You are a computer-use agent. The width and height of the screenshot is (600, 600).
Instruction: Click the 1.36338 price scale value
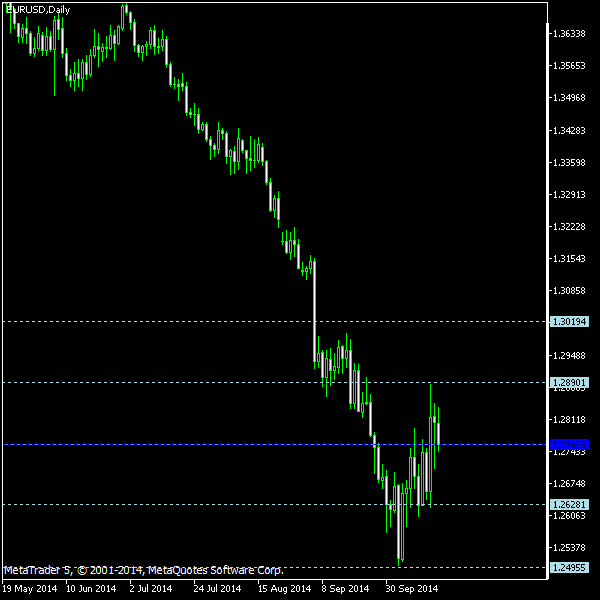tap(569, 34)
